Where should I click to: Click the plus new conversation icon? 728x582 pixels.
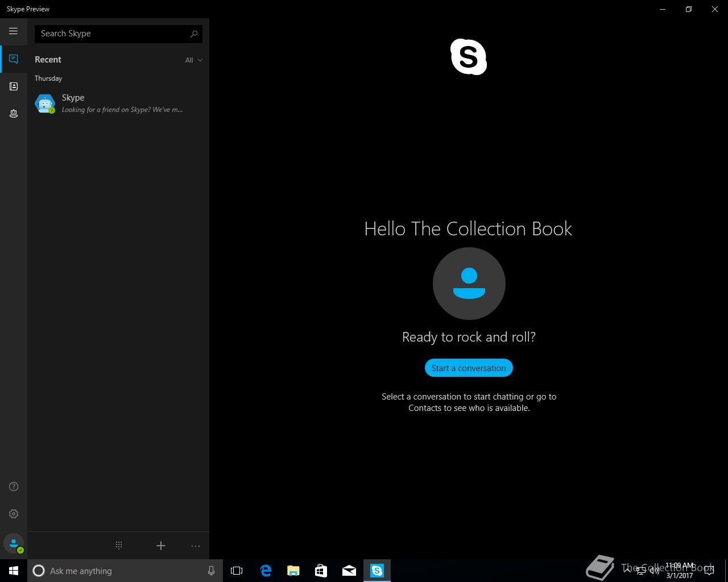(161, 546)
